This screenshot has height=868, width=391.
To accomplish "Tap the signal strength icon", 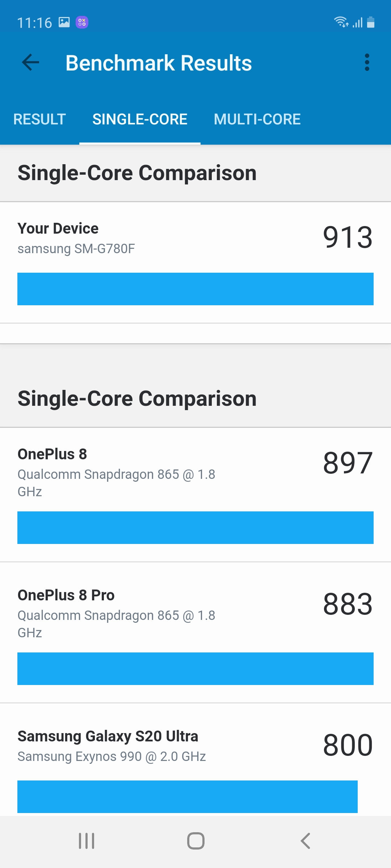I will pyautogui.click(x=358, y=23).
